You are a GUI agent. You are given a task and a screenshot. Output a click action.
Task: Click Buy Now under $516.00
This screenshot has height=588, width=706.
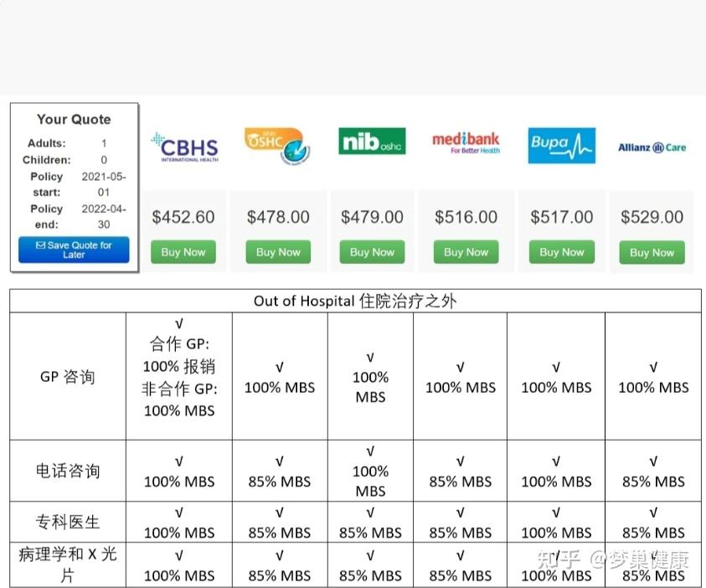[466, 252]
